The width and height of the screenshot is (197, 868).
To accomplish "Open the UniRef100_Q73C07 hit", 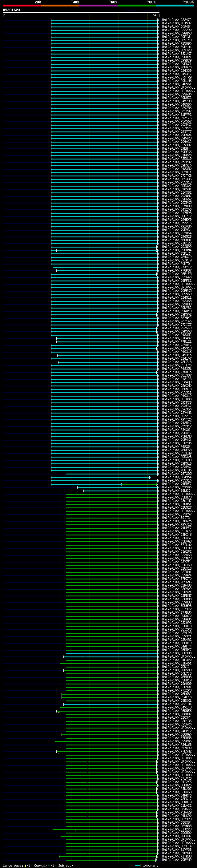I will pos(176,515).
